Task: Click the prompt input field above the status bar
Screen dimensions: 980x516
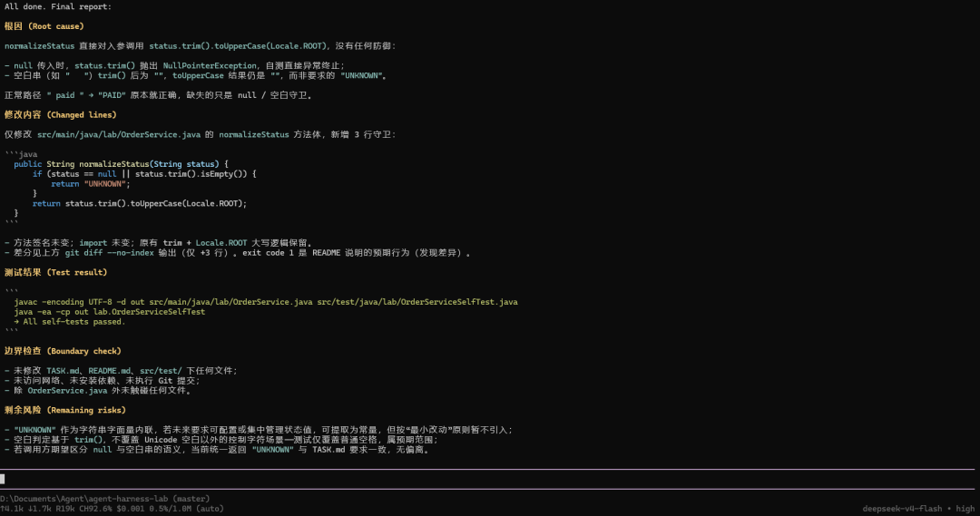Action: (x=487, y=479)
